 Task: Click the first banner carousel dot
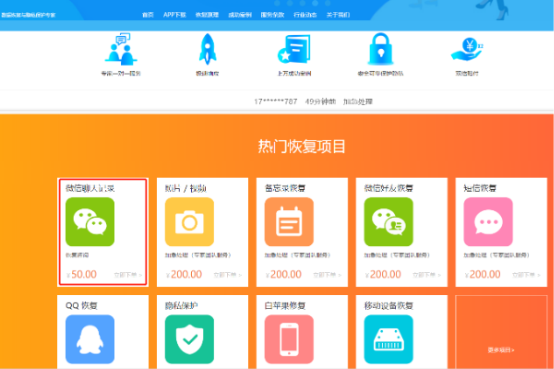[x=277, y=3]
